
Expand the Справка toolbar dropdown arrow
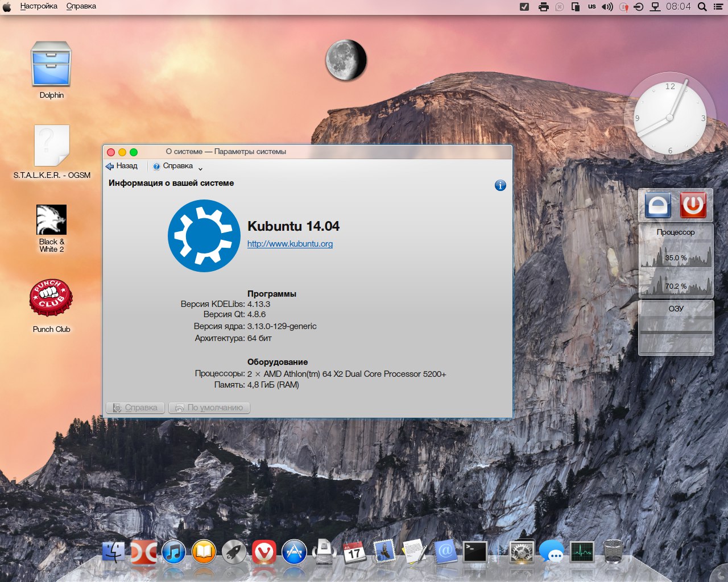pyautogui.click(x=200, y=168)
